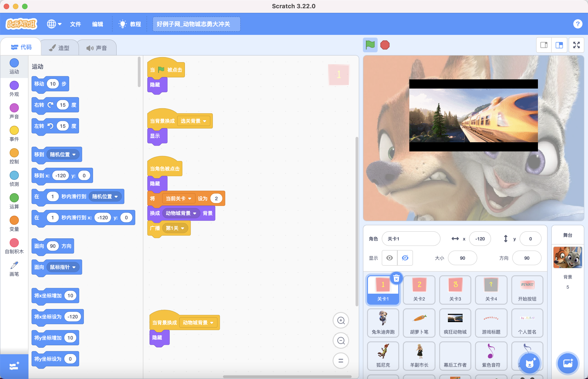Open the Scratch logo home

pos(21,24)
